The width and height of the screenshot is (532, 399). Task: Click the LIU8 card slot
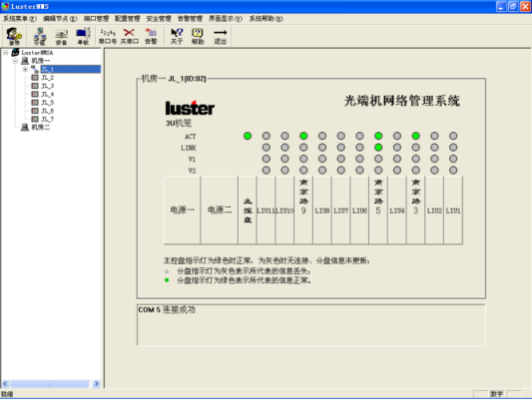322,209
